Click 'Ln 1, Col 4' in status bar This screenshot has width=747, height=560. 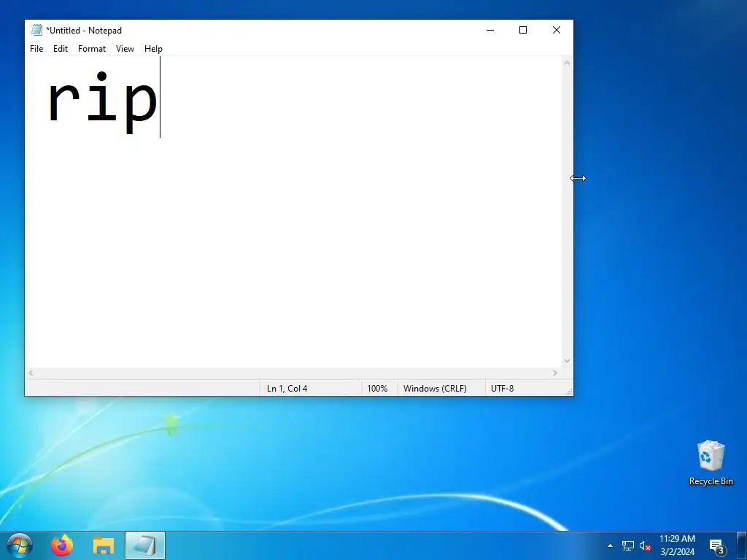(x=287, y=389)
